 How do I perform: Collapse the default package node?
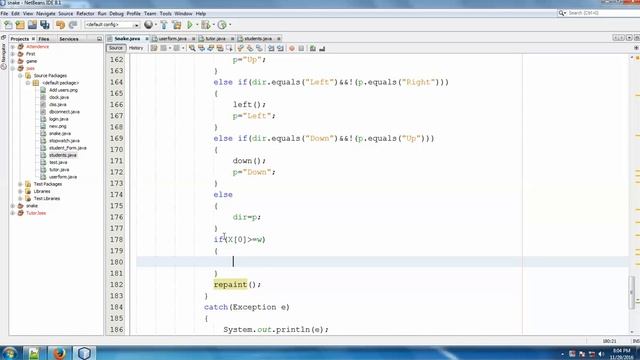[x=28, y=83]
